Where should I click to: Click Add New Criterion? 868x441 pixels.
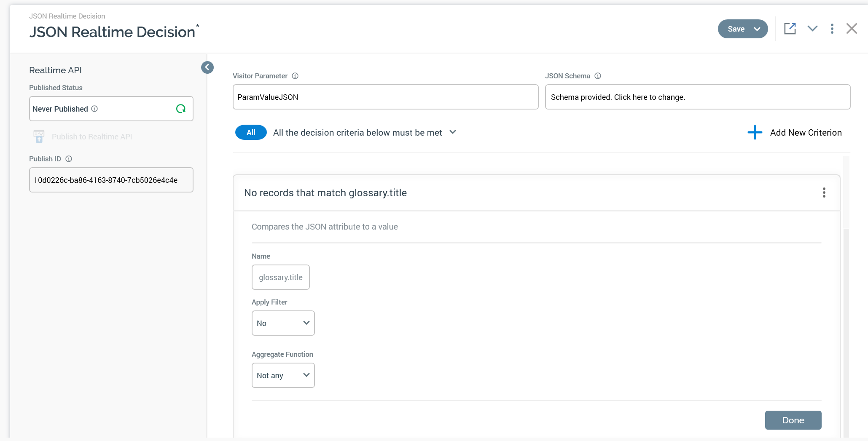point(806,133)
